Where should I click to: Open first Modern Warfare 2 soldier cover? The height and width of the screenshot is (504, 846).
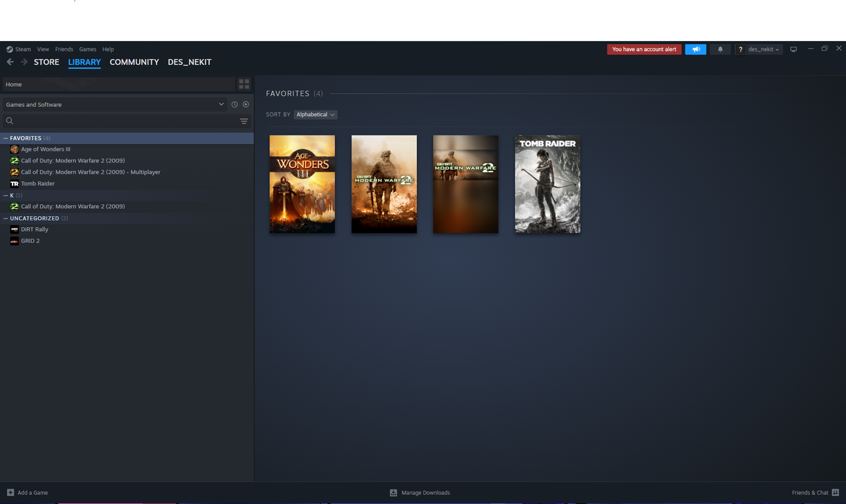point(384,184)
